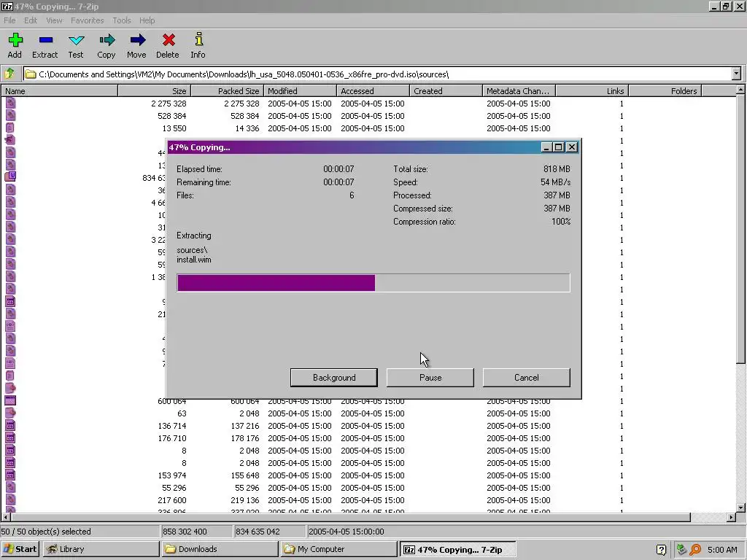The image size is (747, 560).
Task: Click the network tray icon
Action: 681,550
